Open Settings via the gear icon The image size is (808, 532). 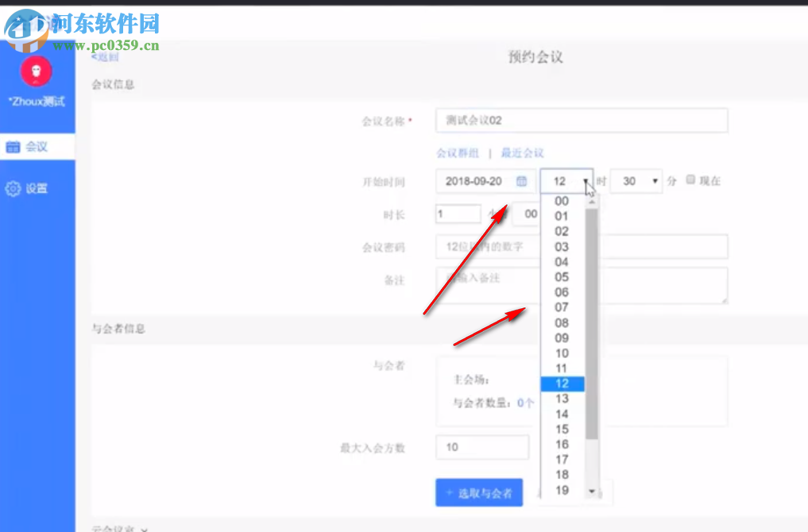pyautogui.click(x=13, y=188)
